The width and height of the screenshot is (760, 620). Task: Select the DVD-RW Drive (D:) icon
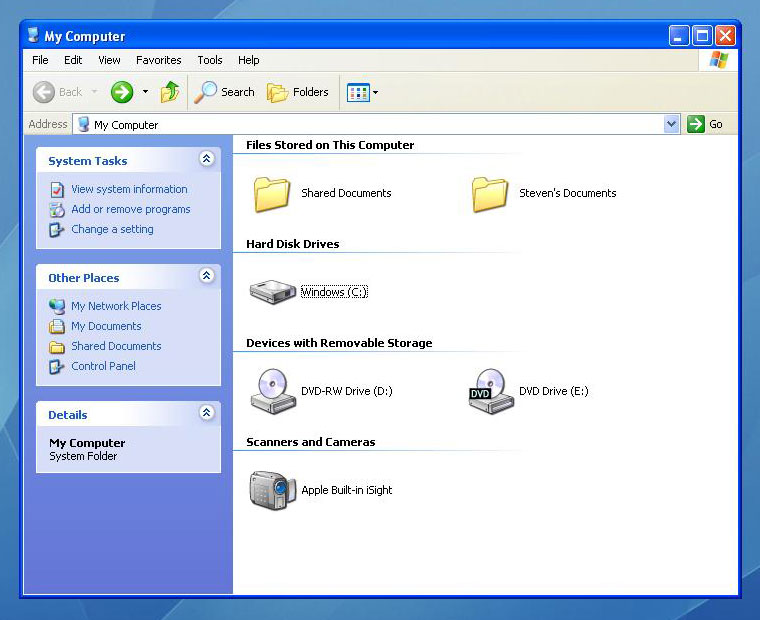click(273, 391)
